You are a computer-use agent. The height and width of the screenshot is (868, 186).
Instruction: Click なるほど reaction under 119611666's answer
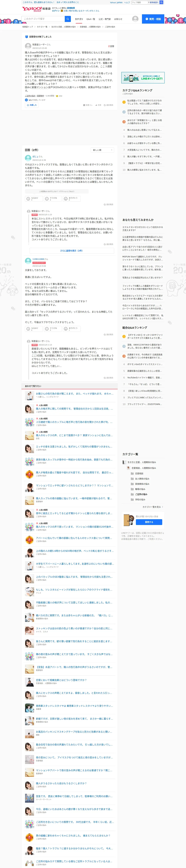coord(34,329)
